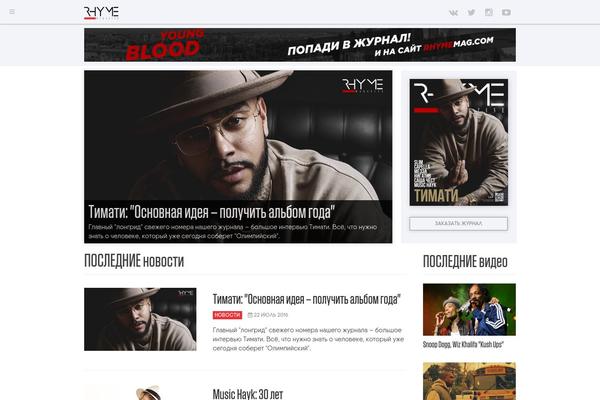Click the Rhyme Magazine logo in header
The height and width of the screenshot is (400, 600).
101,13
